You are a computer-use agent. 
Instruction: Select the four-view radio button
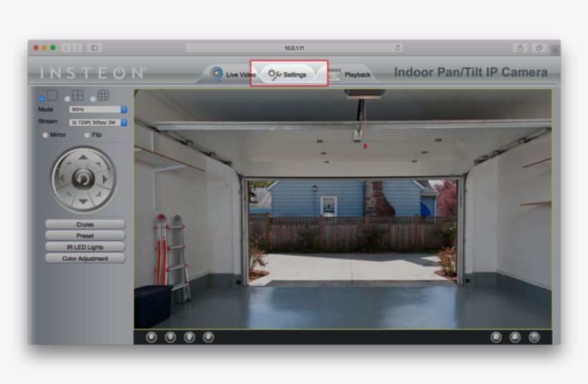pyautogui.click(x=67, y=99)
